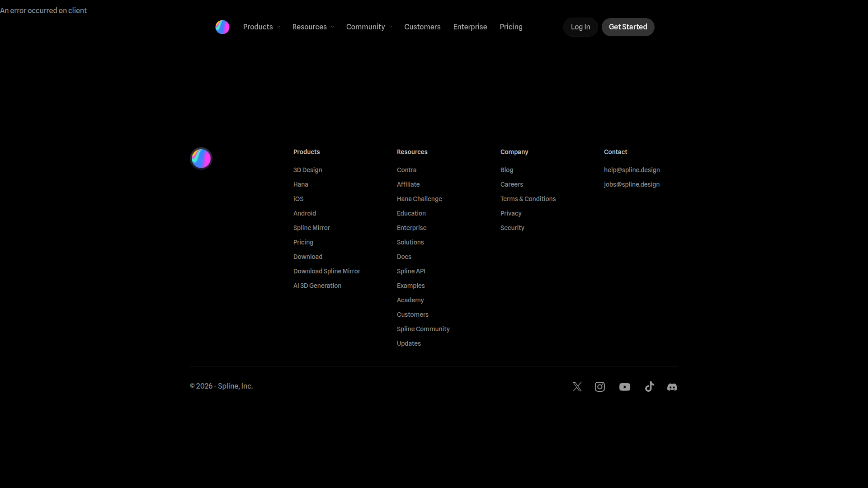This screenshot has width=868, height=488.
Task: Open the AI 3D Generation link
Action: click(317, 286)
